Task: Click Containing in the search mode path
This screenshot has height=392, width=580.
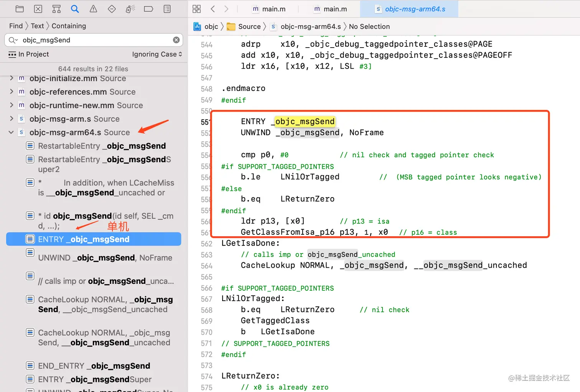Action: [69, 26]
